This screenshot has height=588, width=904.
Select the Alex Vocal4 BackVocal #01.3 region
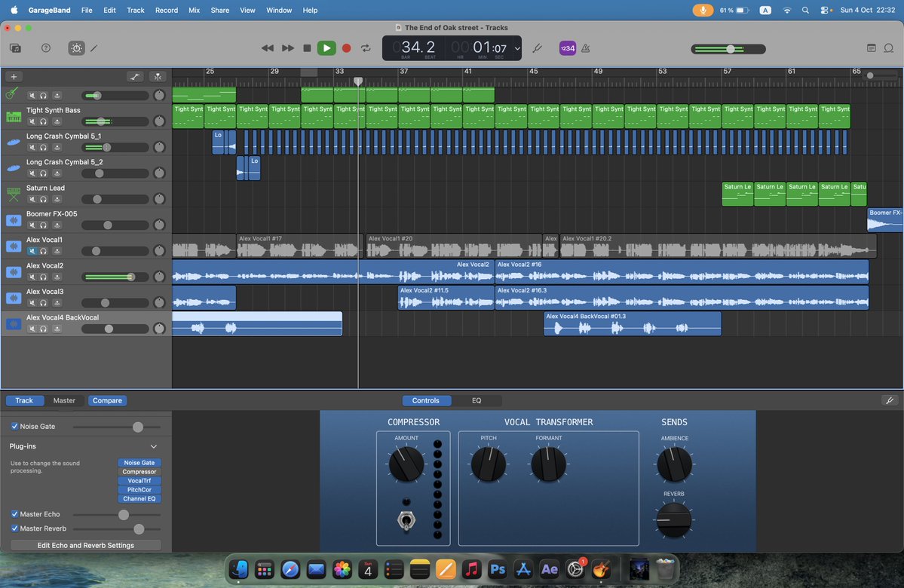pyautogui.click(x=633, y=323)
